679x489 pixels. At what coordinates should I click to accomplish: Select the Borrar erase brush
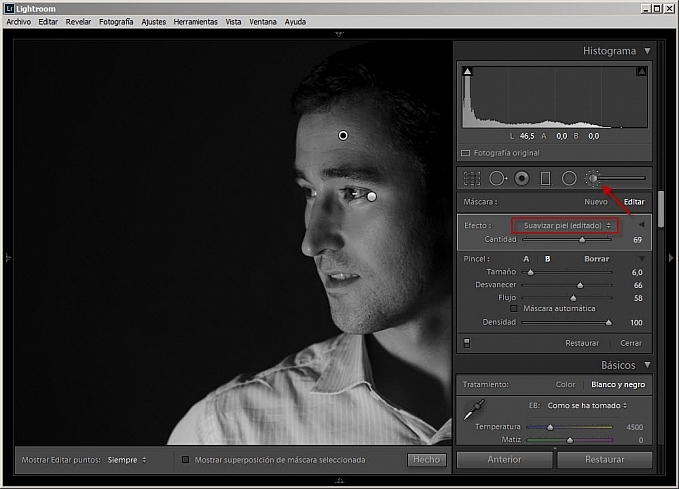coord(596,259)
